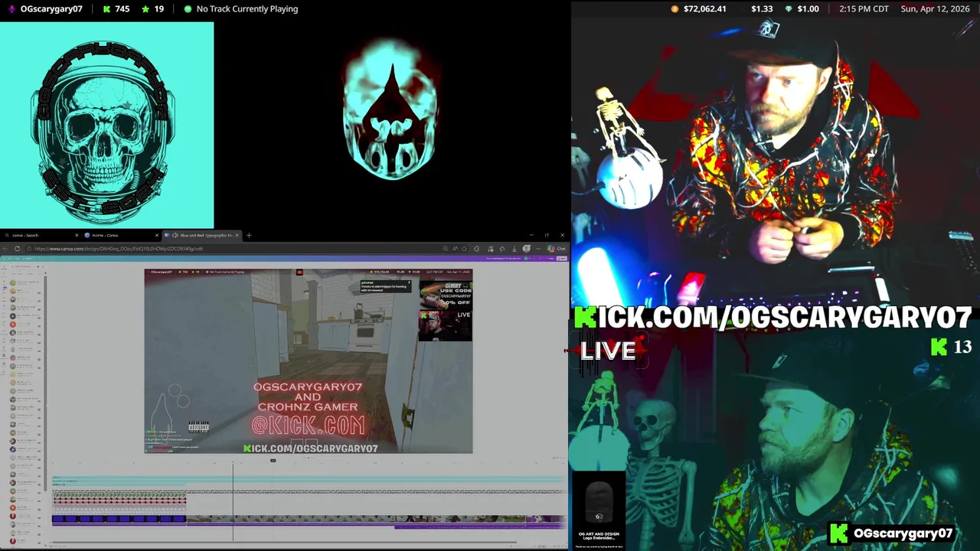Click the playhead timestamp tooltip above the timeline

click(x=273, y=461)
